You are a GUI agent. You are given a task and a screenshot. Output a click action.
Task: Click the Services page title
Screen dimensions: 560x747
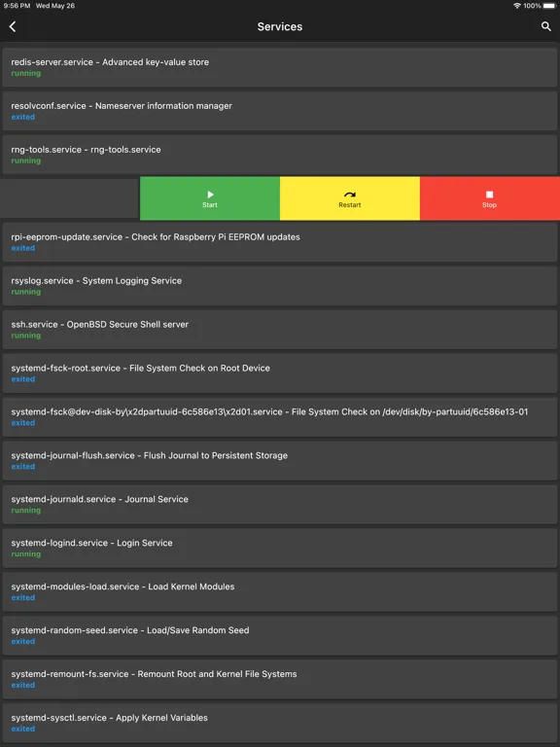280,26
